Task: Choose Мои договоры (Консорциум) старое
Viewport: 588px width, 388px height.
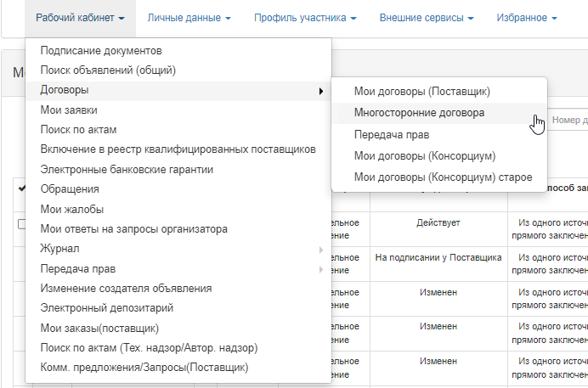Action: [x=443, y=177]
